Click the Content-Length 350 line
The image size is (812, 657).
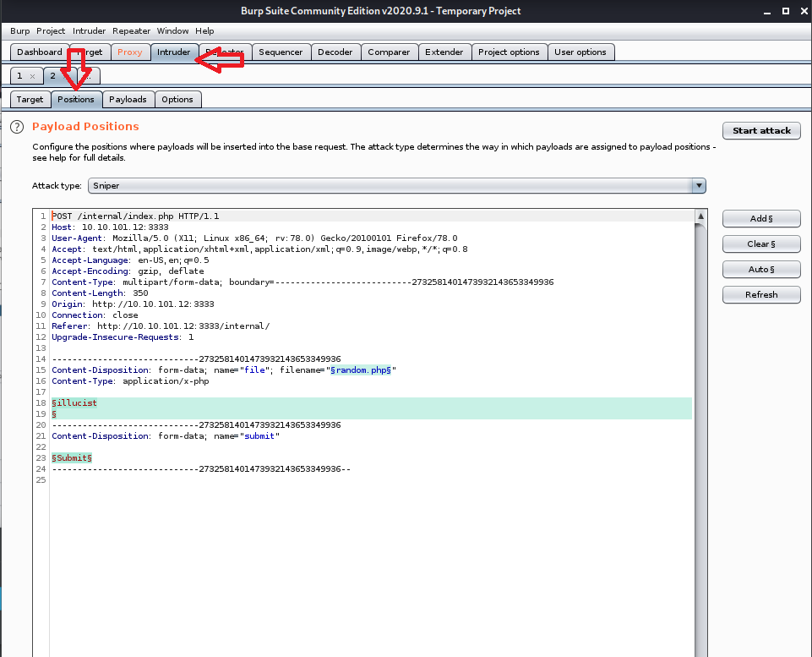100,293
